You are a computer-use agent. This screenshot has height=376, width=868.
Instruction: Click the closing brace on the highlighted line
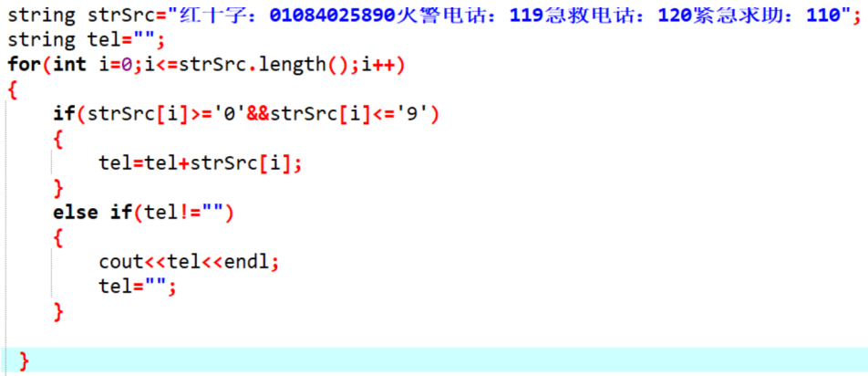pyautogui.click(x=24, y=361)
